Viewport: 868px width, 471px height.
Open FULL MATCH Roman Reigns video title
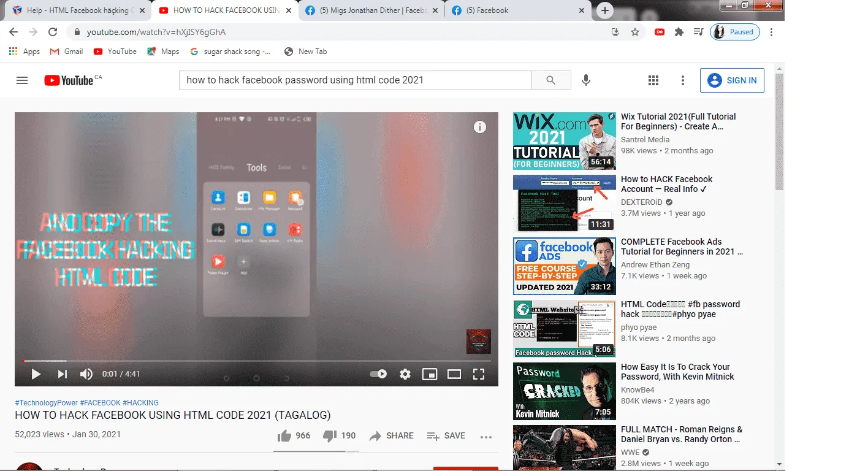click(682, 434)
